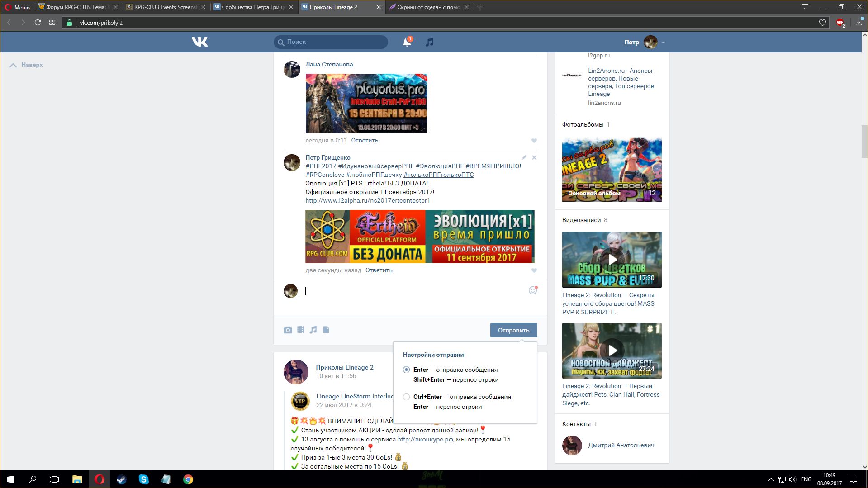The height and width of the screenshot is (488, 868).
Task: Select Enter sends message option
Action: (x=407, y=370)
